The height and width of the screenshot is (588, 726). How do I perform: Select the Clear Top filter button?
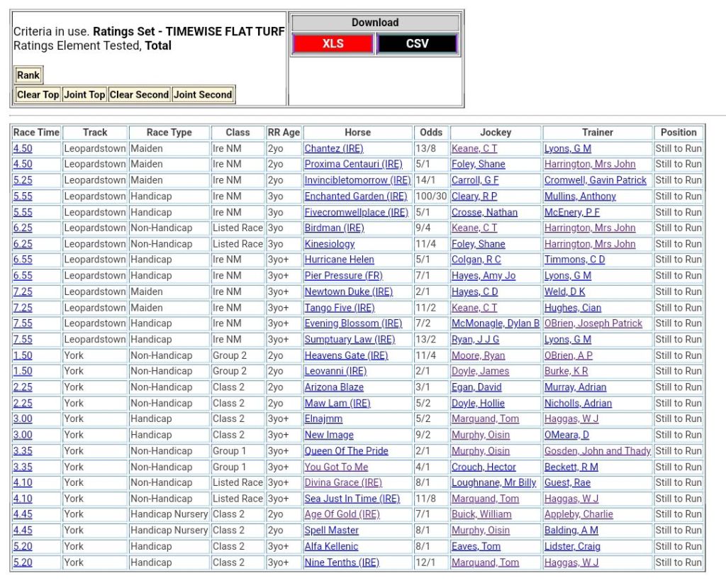point(38,94)
